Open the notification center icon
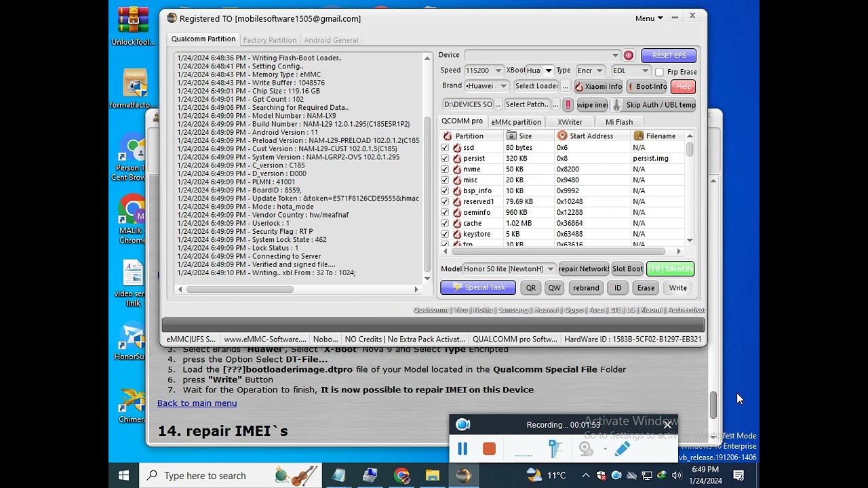Screen dimensions: 868x488 tap(739, 475)
